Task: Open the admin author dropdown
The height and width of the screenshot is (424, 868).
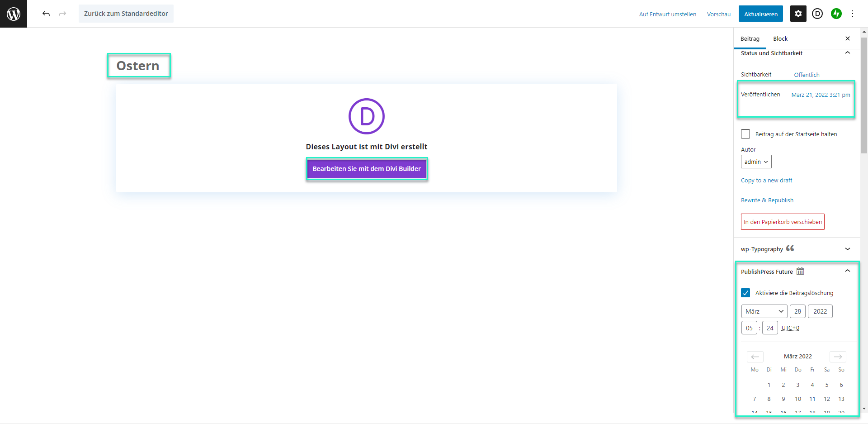Action: [x=756, y=162]
